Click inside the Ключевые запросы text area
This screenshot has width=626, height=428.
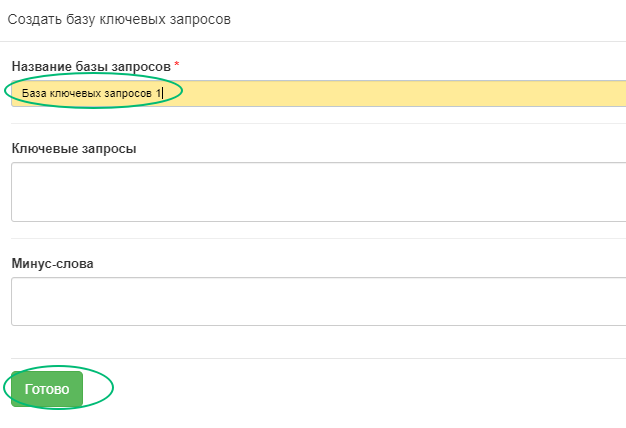click(x=318, y=192)
